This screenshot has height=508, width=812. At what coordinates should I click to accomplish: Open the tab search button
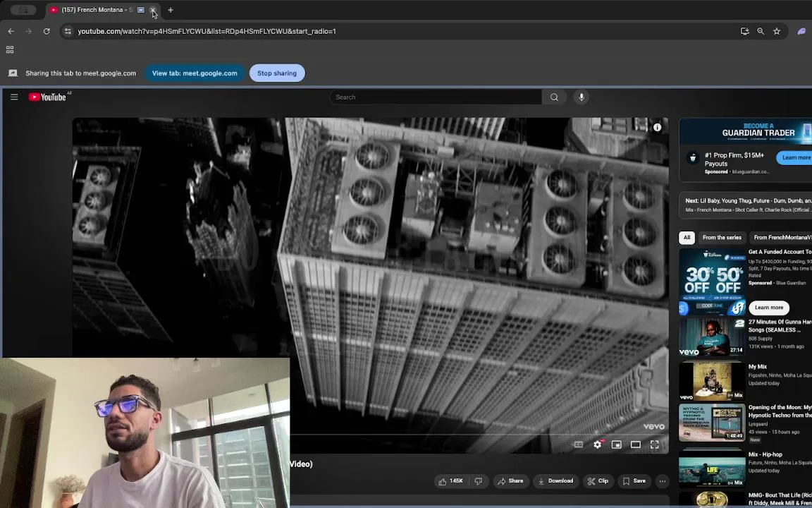(23, 10)
